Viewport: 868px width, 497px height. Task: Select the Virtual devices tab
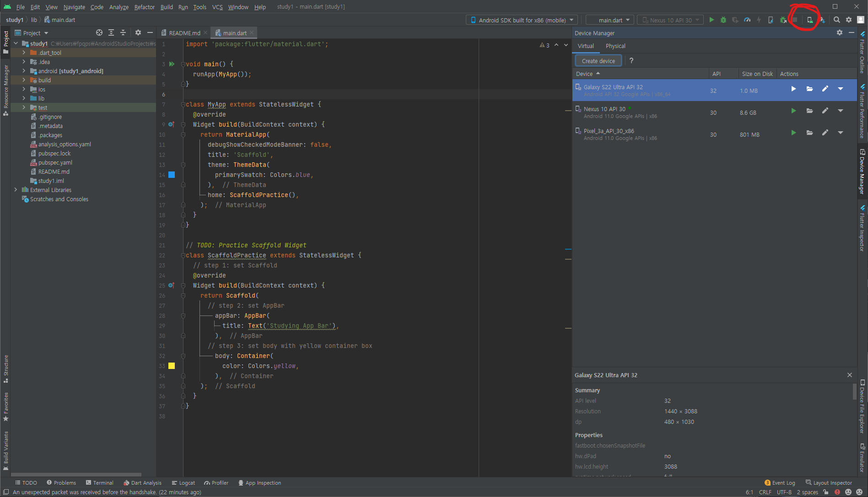(586, 46)
